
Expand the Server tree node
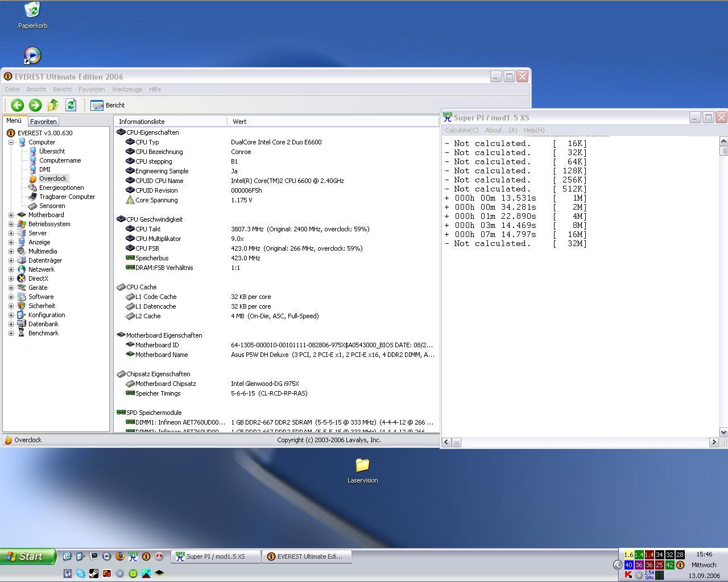11,233
